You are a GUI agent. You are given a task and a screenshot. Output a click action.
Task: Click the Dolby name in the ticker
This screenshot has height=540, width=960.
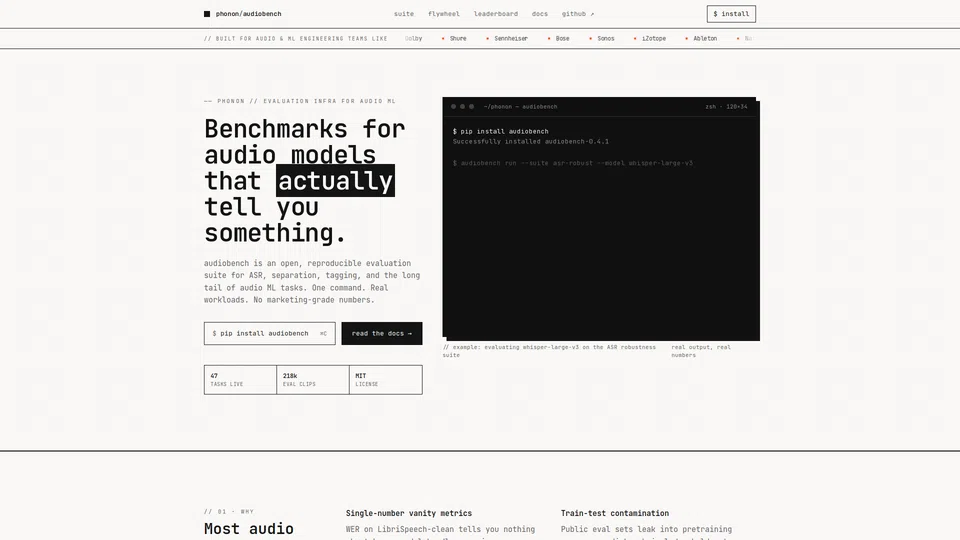[414, 39]
